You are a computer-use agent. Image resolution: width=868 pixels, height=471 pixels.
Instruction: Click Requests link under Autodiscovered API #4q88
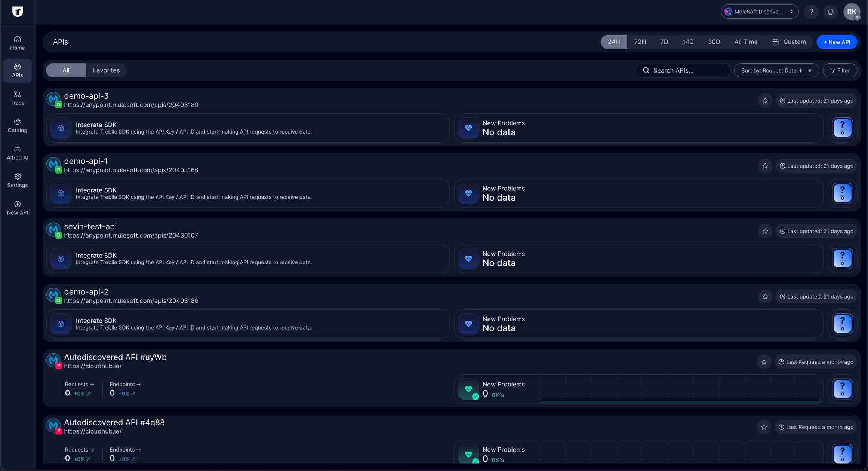point(79,450)
